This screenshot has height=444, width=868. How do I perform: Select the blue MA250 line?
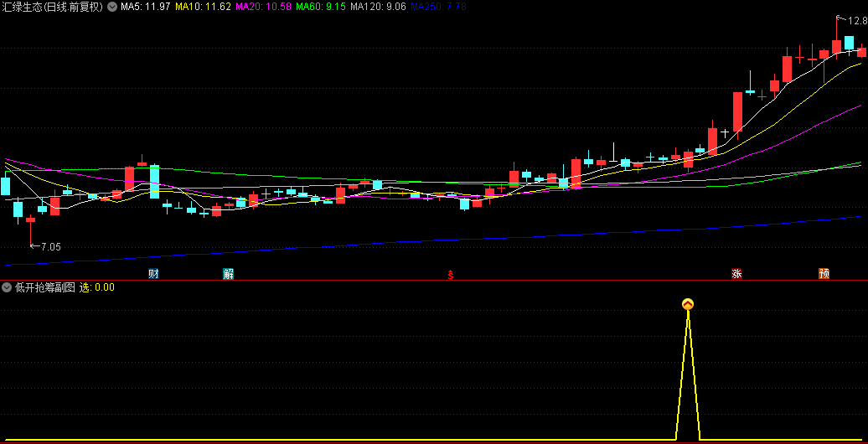(x=434, y=241)
